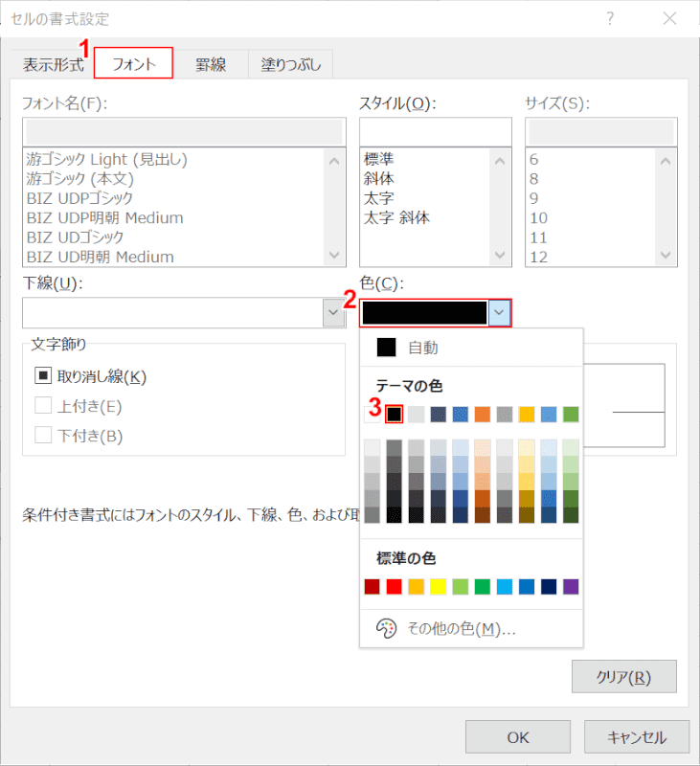Click the サイズ input field

600,132
